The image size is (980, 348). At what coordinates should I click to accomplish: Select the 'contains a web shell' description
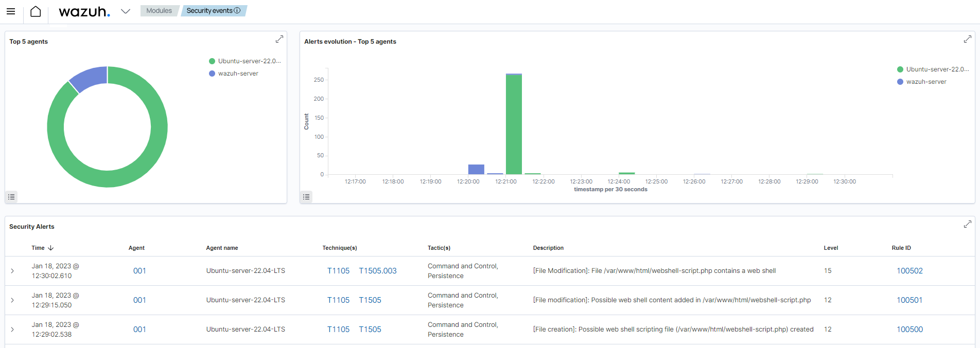pyautogui.click(x=654, y=271)
